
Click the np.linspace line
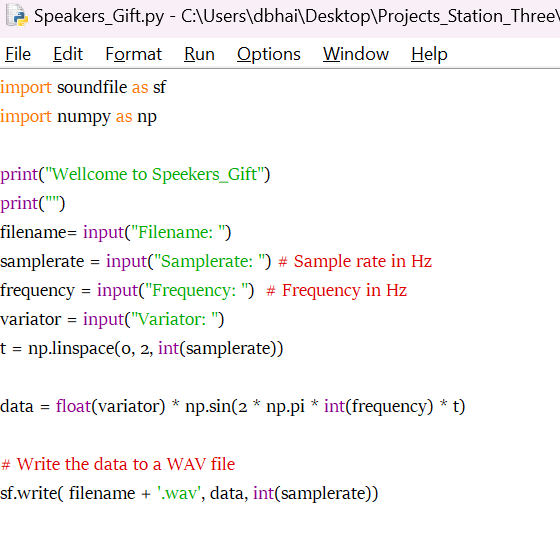(x=141, y=349)
